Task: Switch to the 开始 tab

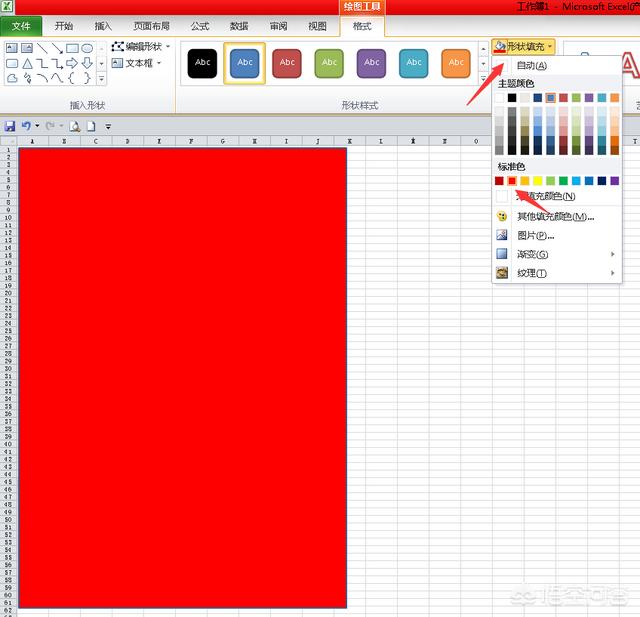Action: click(64, 26)
